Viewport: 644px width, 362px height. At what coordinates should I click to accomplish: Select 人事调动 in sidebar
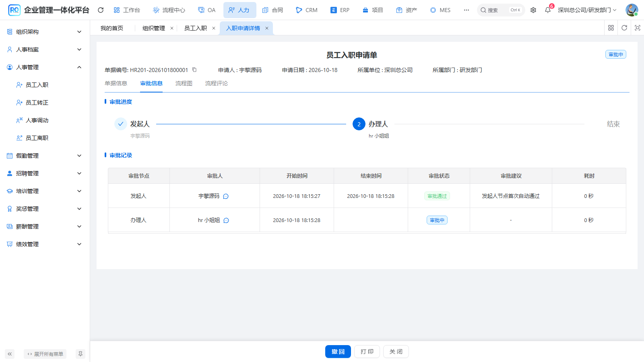45,120
